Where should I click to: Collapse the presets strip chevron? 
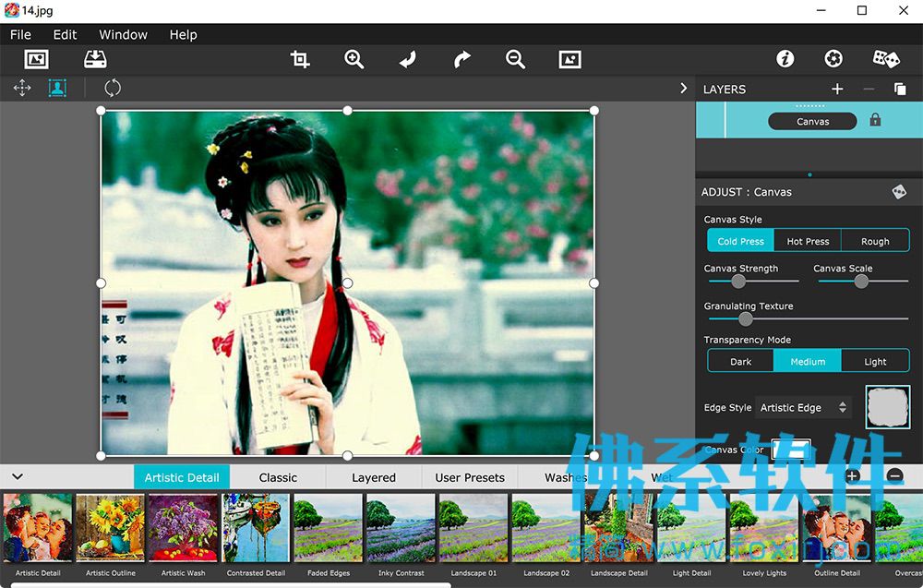pos(18,476)
